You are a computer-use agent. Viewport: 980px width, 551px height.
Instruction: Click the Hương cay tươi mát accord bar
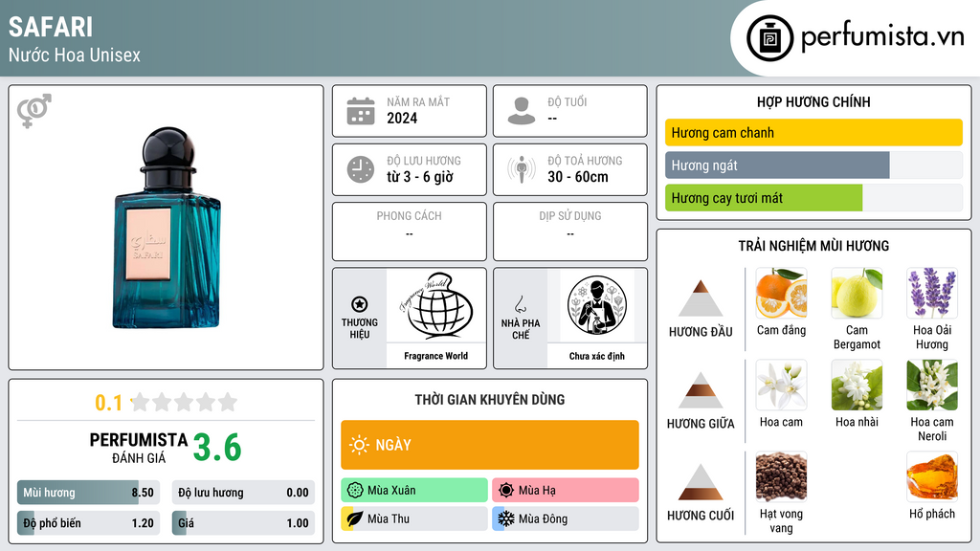point(813,197)
